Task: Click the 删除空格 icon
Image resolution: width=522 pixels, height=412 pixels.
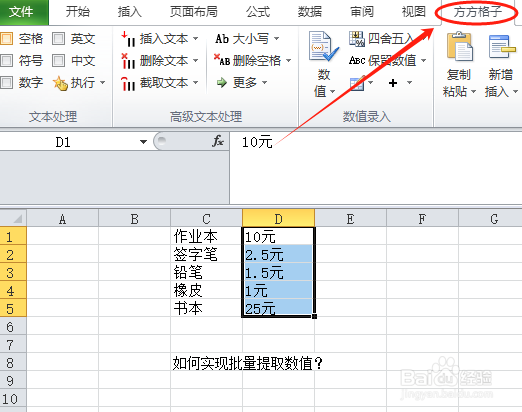Action: coord(222,60)
